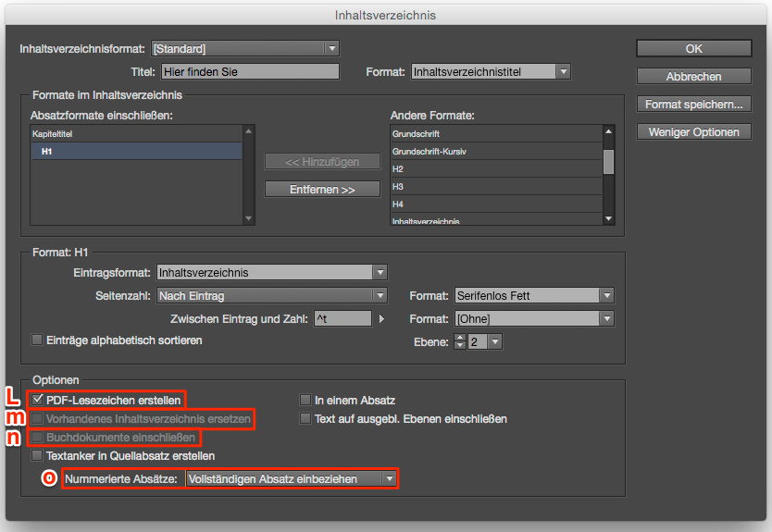Click the Andere Formate scrollbar thumb
Viewport: 772px width, 532px height.
point(608,162)
